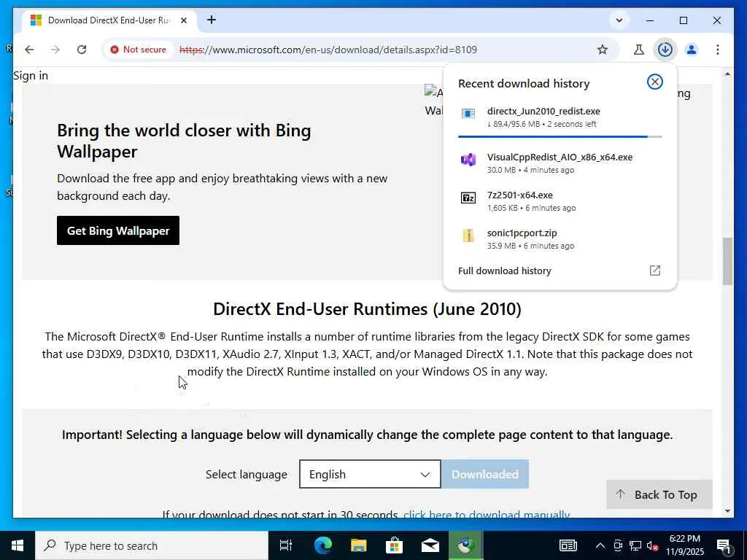Viewport: 747px width, 560px height.
Task: Click the Downloaded button
Action: [485, 474]
